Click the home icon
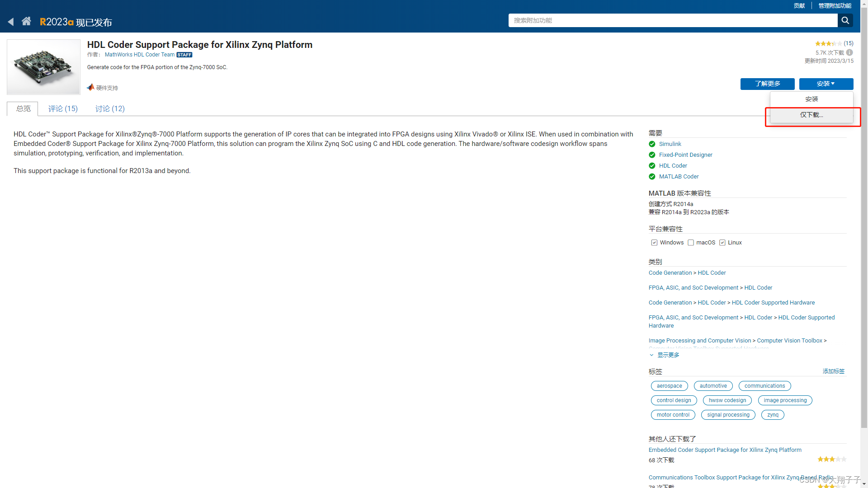 coord(26,21)
